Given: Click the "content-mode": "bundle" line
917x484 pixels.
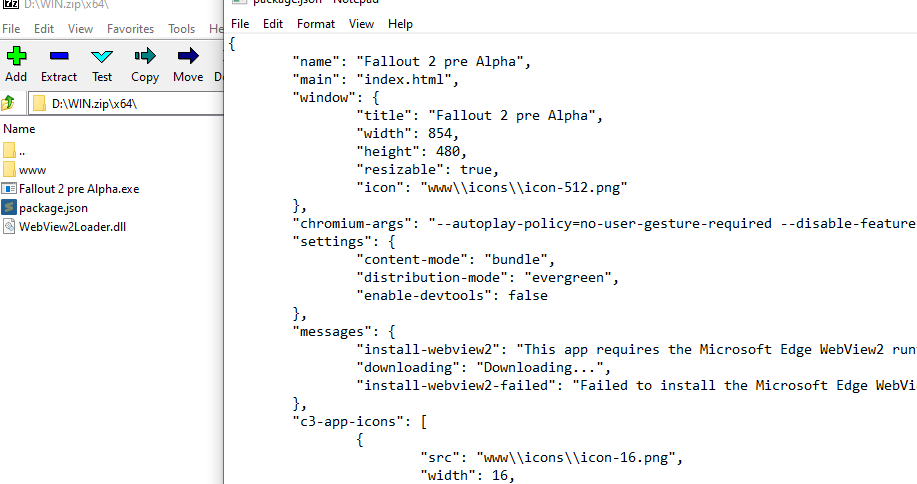Looking at the screenshot, I should tap(456, 260).
